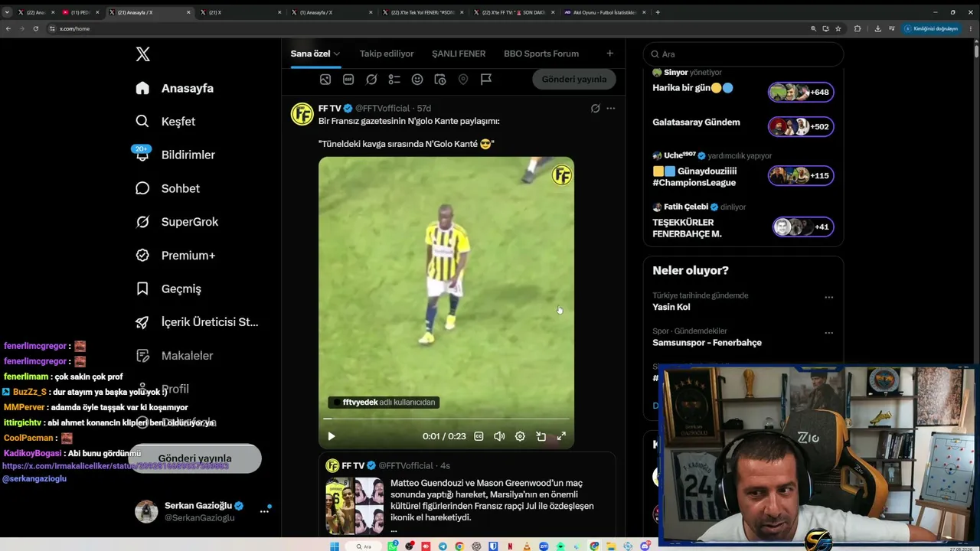Toggle closed captions on the video
Viewport: 980px width, 551px height.
click(x=479, y=436)
